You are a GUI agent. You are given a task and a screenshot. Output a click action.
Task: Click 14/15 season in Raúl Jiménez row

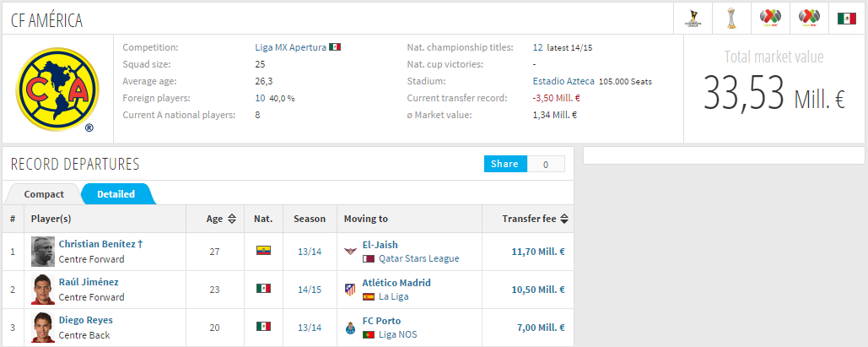point(310,290)
